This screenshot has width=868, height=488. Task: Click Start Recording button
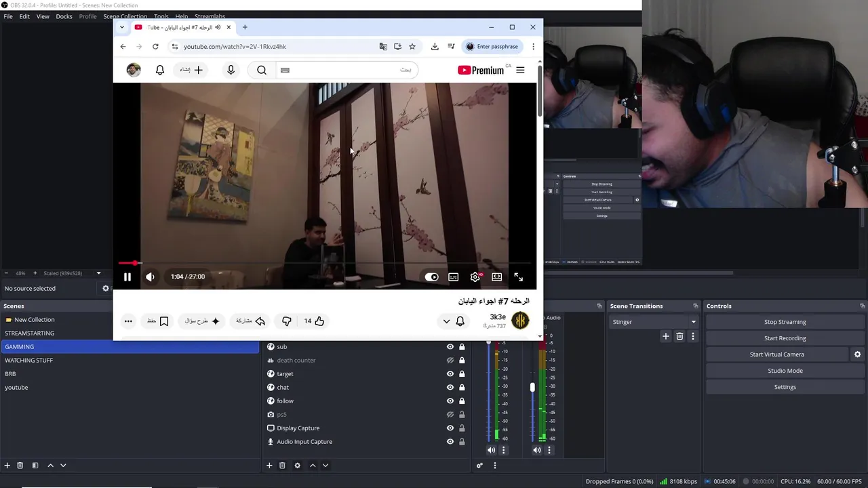point(785,338)
